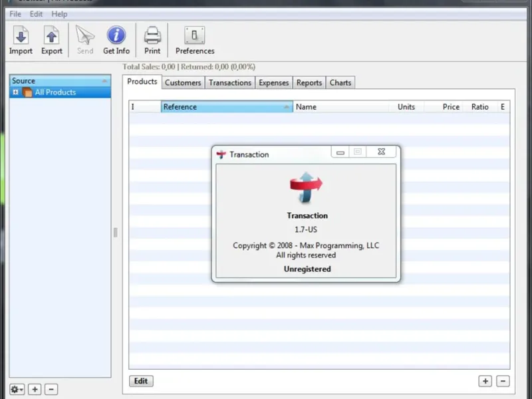Switch to the Transactions tab
Image resolution: width=532 pixels, height=399 pixels.
coord(230,82)
